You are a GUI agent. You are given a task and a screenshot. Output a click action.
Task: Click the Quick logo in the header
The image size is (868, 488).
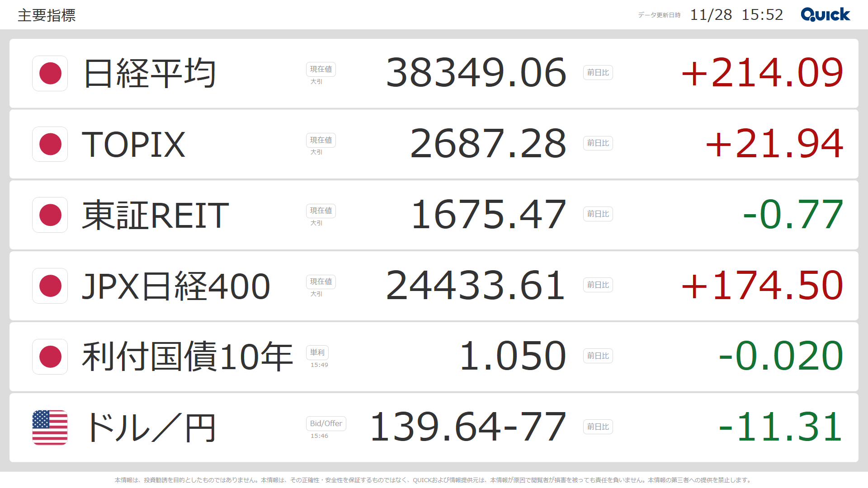point(826,14)
